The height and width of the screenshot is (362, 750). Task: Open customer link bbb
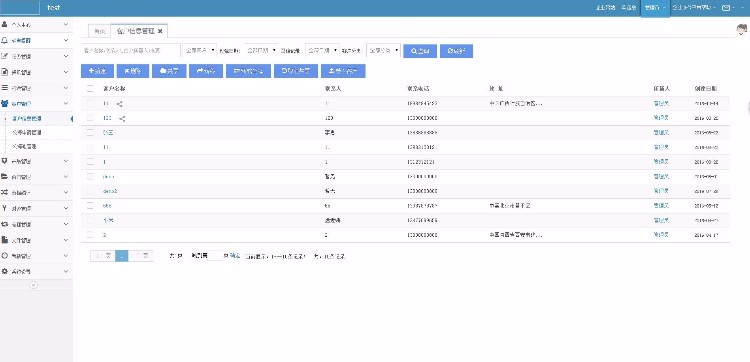107,206
